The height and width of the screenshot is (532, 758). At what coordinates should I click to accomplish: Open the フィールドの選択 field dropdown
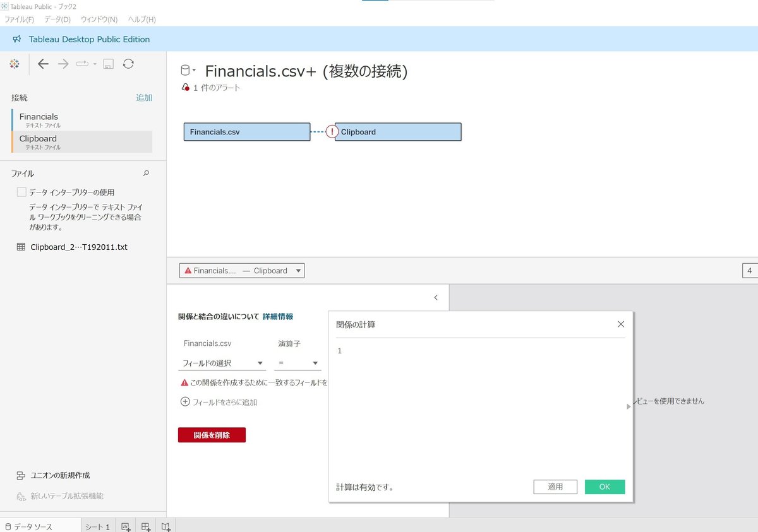222,364
